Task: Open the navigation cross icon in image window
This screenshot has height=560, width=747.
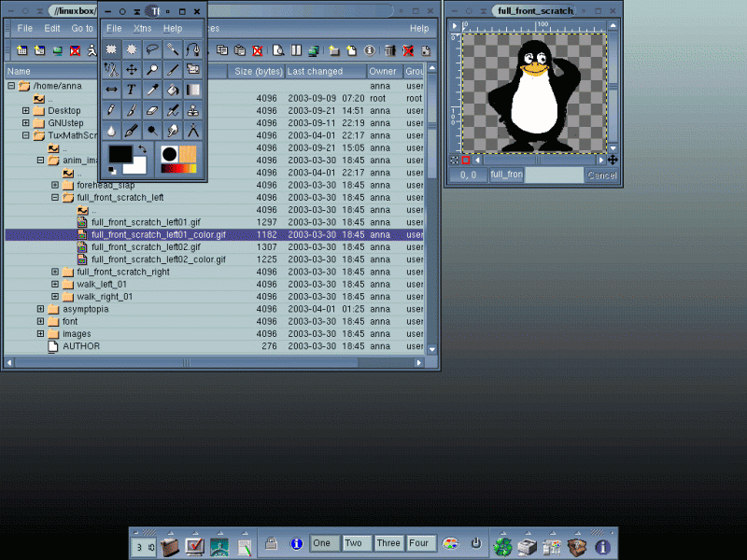Action: [x=613, y=160]
